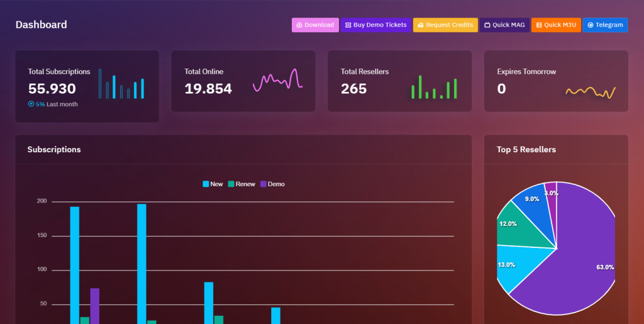Click the green Total Resellers bar sparkline
Image resolution: width=644 pixels, height=324 pixels.
point(434,88)
